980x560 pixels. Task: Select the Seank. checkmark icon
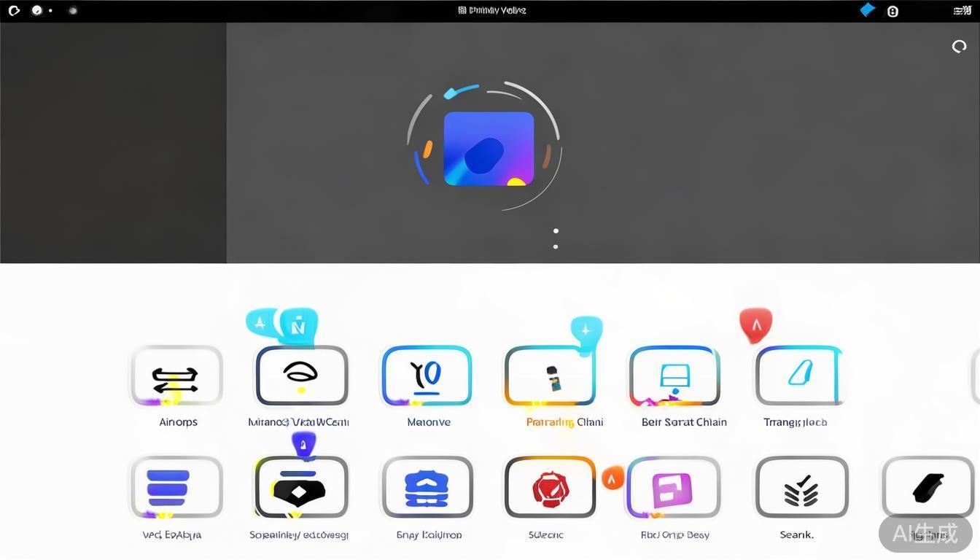[x=801, y=487]
